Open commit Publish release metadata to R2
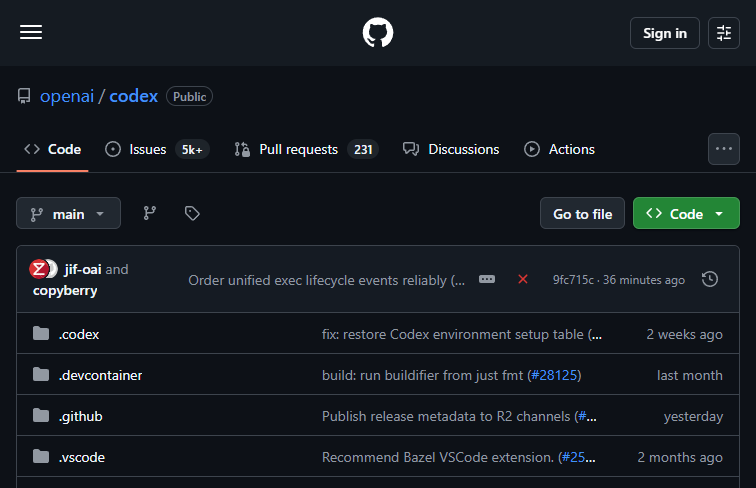Screen dimensions: 756x488 448,416
